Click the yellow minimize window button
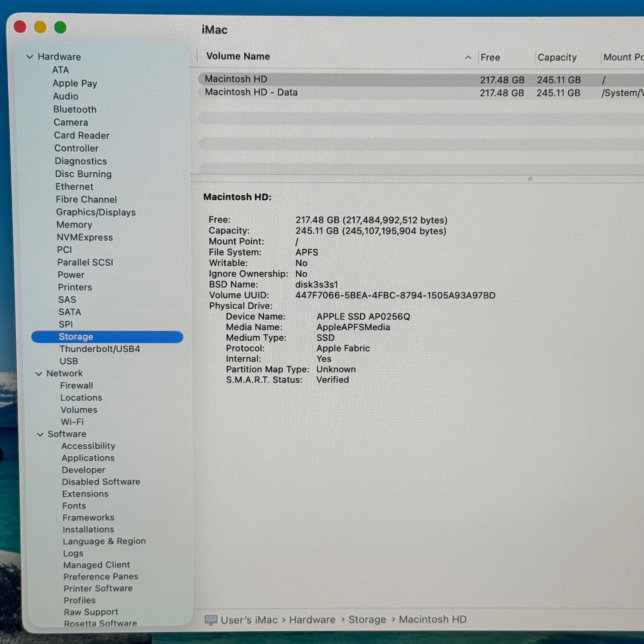 click(x=40, y=27)
